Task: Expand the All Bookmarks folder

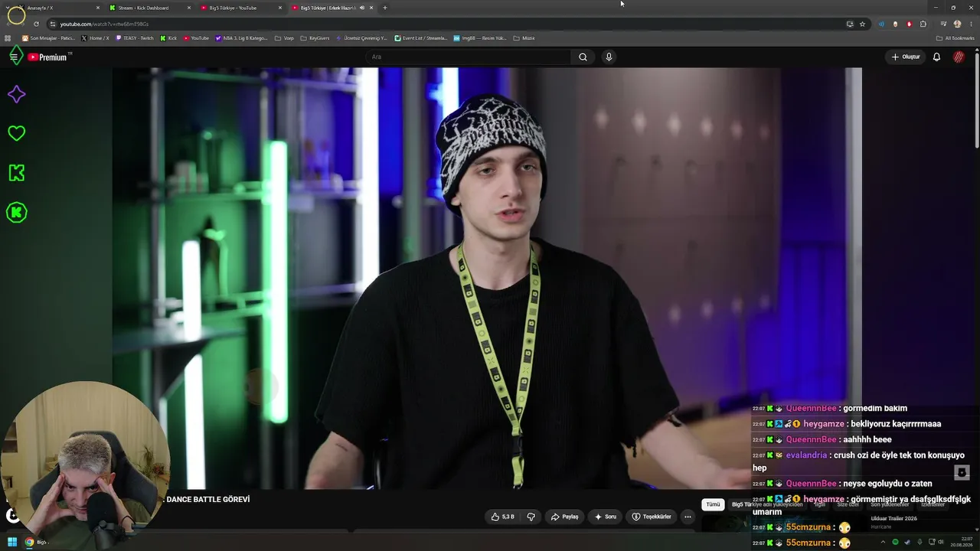Action: click(955, 38)
